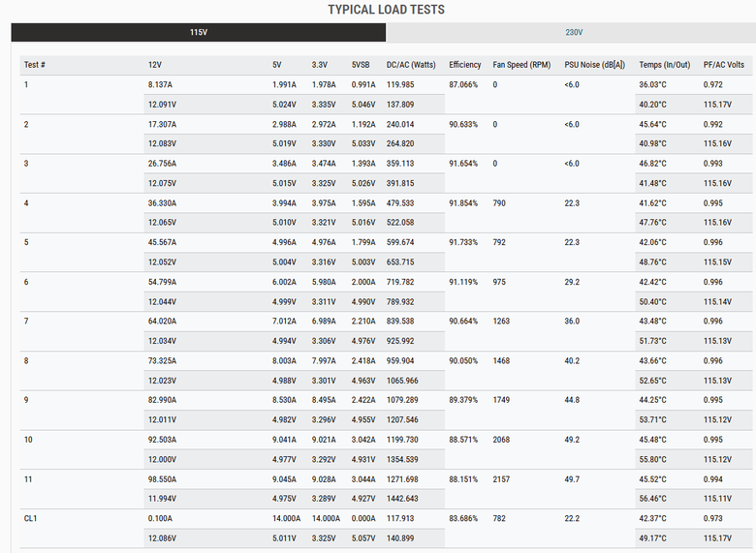
Task: Click the 49.7 noise reading
Action: [x=572, y=479]
